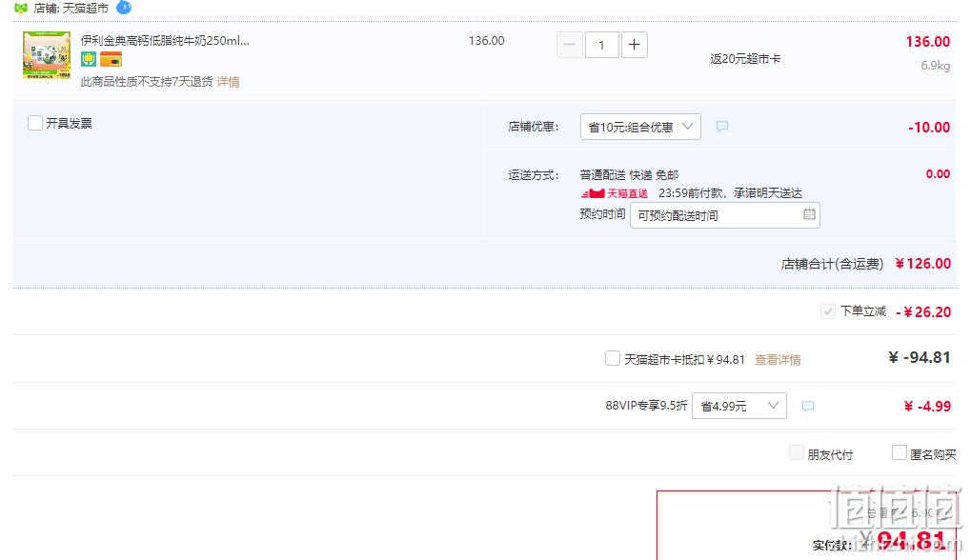Screen dimensions: 971x560
Task: Open the 查看详情 link for supermarket card
Action: click(778, 359)
